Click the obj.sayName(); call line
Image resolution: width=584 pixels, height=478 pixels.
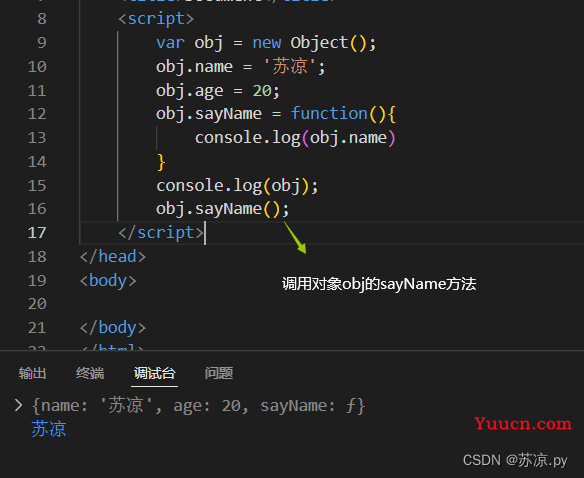[x=222, y=209]
